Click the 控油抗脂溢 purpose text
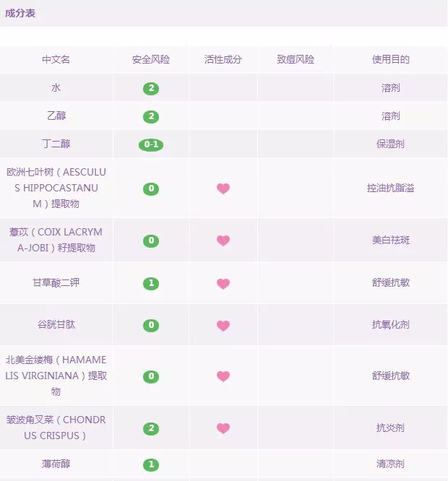Viewport: 448px width, 481px height. (391, 188)
